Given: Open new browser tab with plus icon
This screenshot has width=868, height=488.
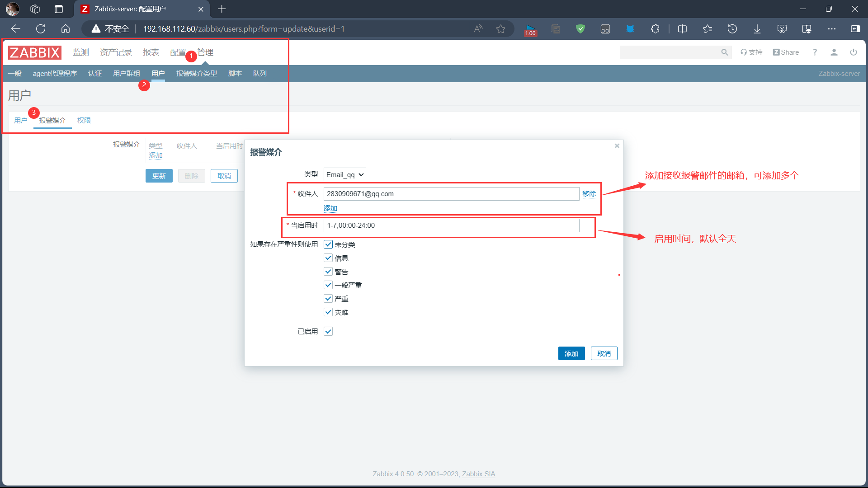Looking at the screenshot, I should point(222,9).
